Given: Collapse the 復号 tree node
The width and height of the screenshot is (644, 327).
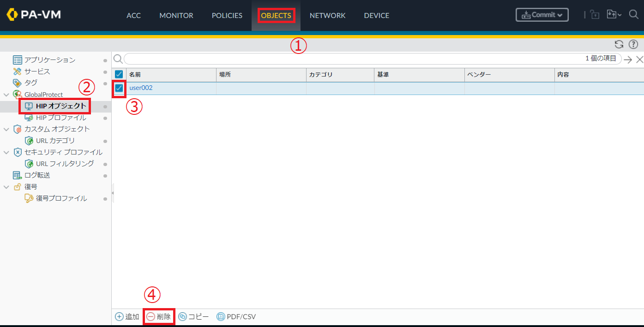Looking at the screenshot, I should [6, 187].
